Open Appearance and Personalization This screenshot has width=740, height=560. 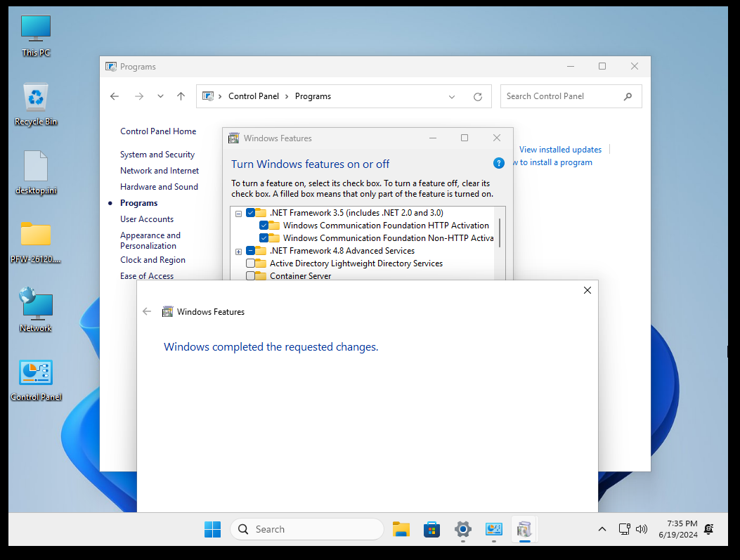150,240
